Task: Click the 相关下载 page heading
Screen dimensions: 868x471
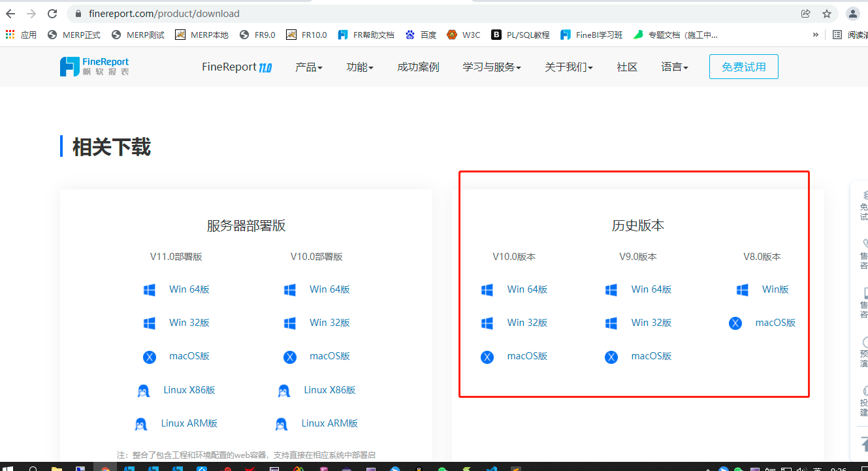Action: coord(112,147)
